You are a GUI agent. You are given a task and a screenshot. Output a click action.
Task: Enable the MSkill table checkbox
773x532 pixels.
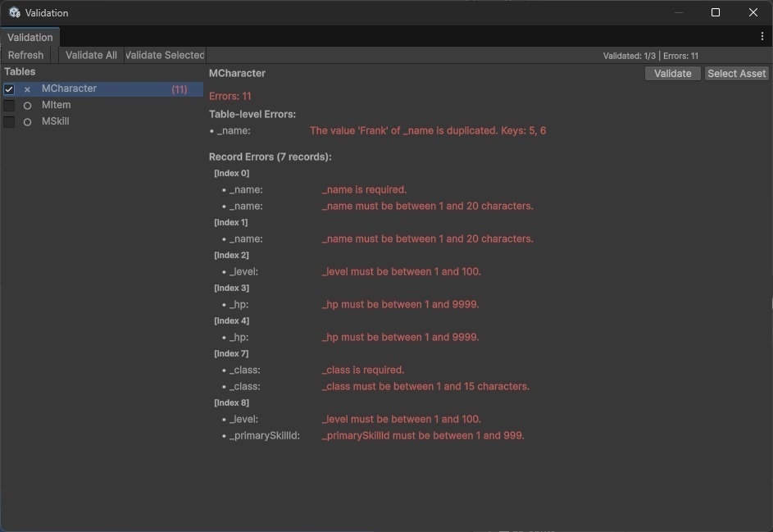click(9, 121)
